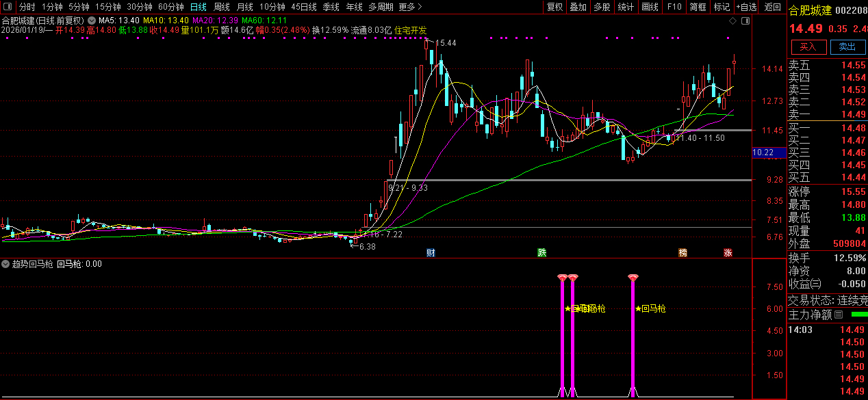Expand the 趋势回马枪 indicator dropdown arrow

[x=6, y=264]
